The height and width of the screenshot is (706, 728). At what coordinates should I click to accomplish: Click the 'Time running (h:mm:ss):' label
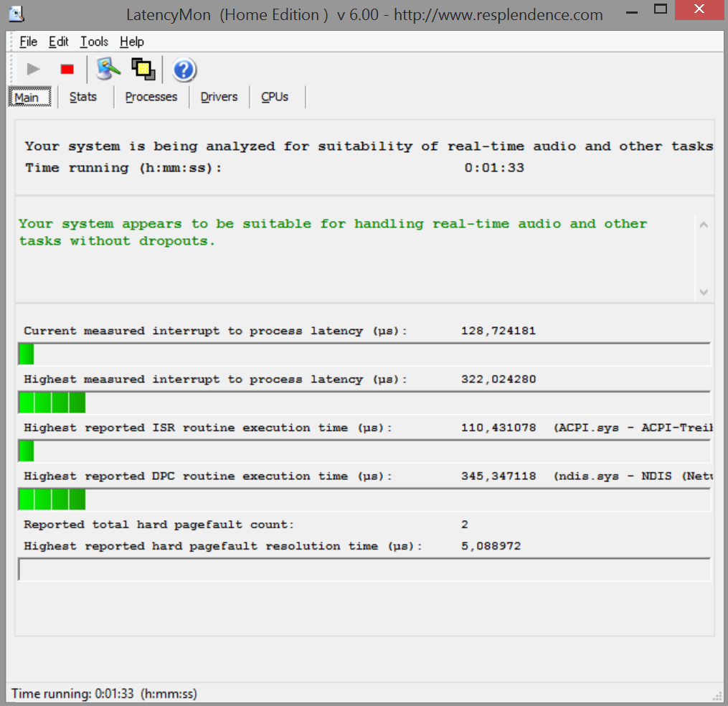123,168
